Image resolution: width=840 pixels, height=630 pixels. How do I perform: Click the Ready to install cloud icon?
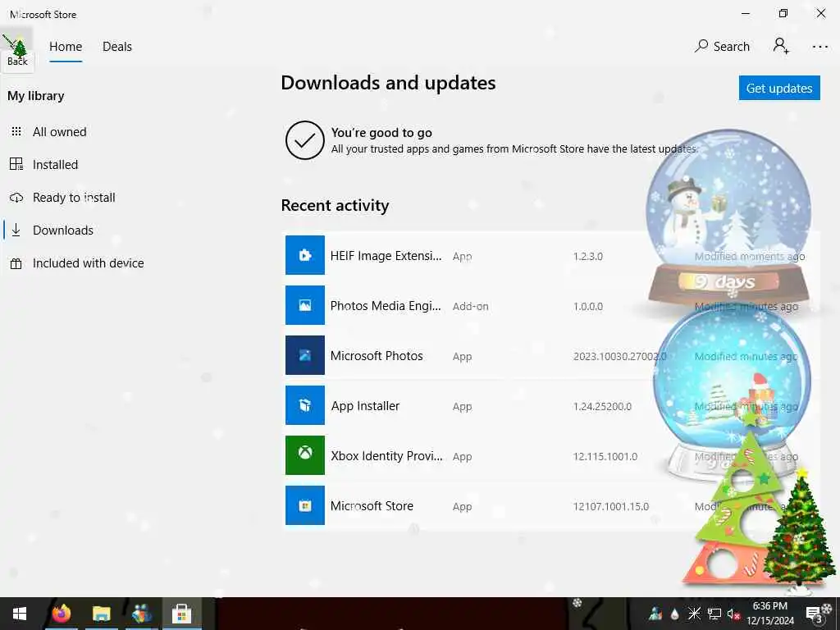[16, 197]
